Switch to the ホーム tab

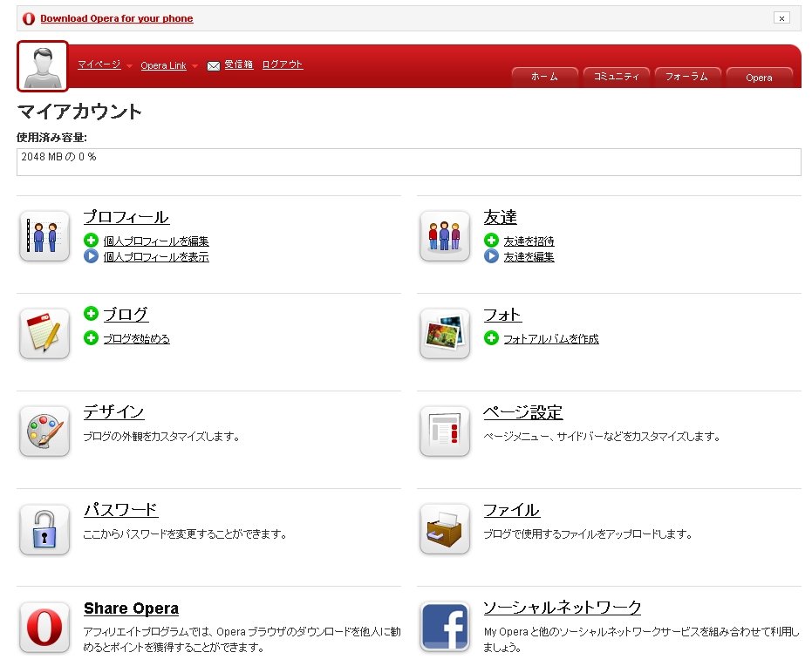click(544, 77)
